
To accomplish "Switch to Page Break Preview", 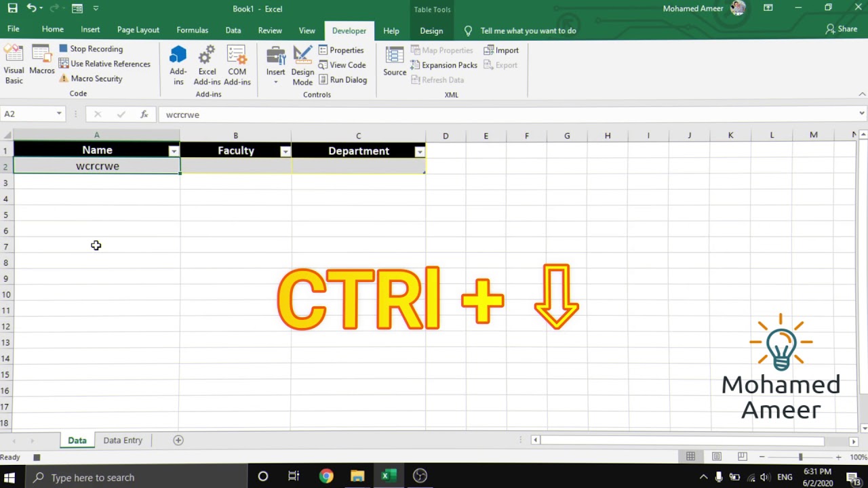I will [x=742, y=457].
